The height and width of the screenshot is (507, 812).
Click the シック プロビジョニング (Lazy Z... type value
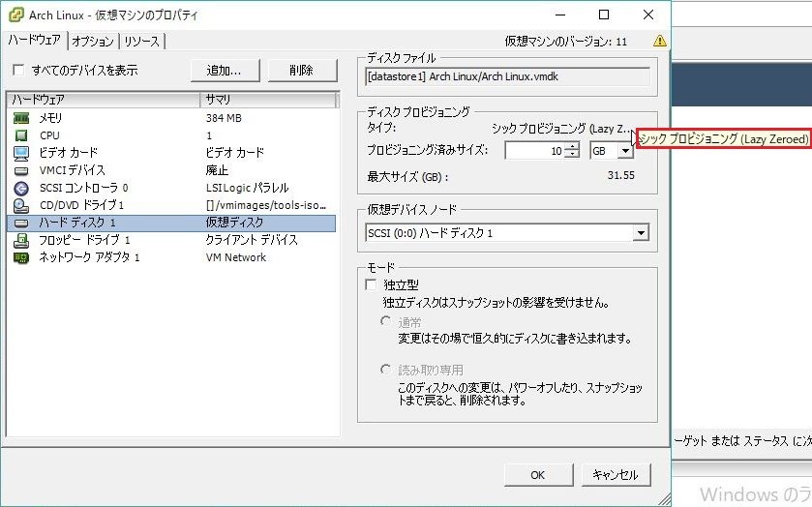[x=562, y=129]
